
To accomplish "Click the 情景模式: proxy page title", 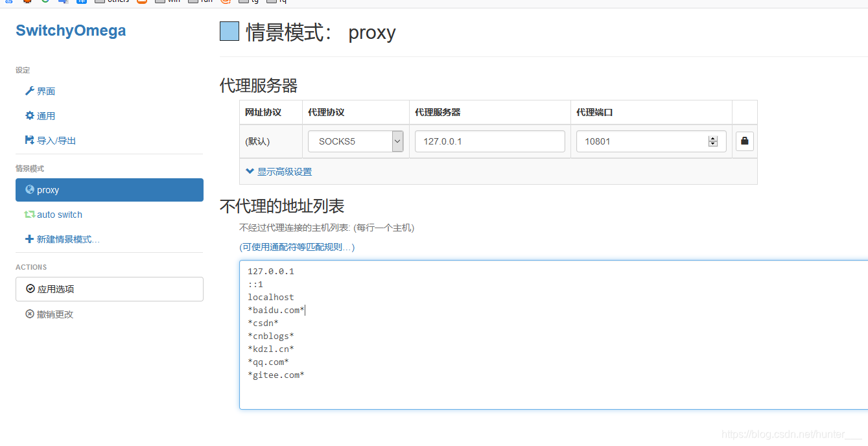I will pyautogui.click(x=321, y=32).
